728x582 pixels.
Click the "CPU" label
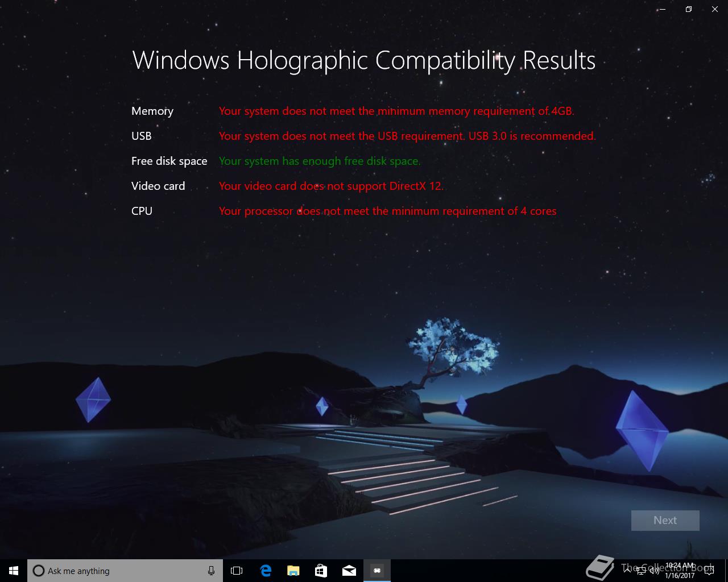pyautogui.click(x=142, y=211)
